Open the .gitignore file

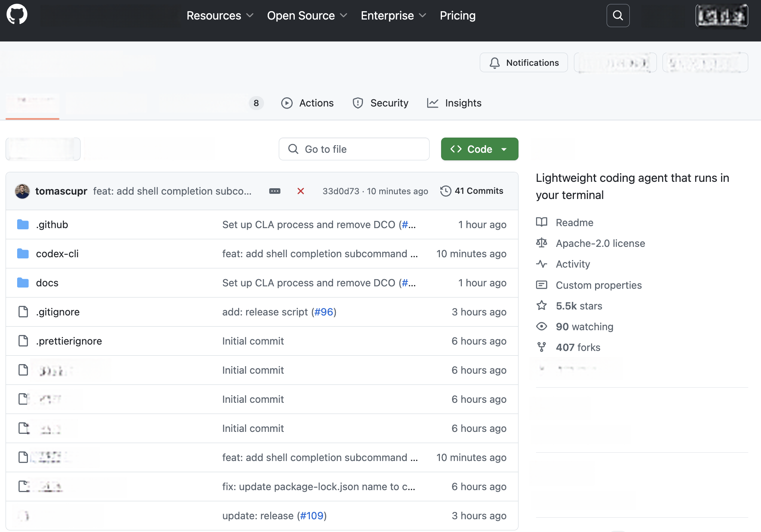pos(58,312)
